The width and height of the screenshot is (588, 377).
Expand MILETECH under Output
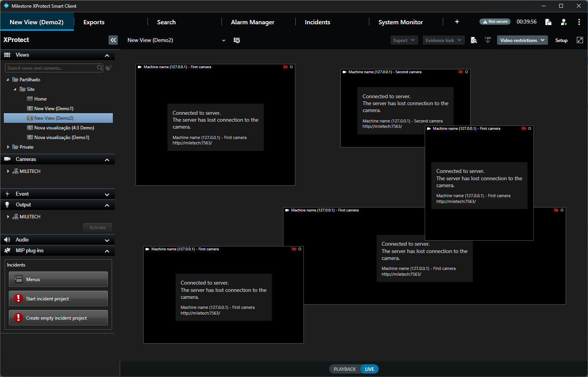[x=8, y=217]
